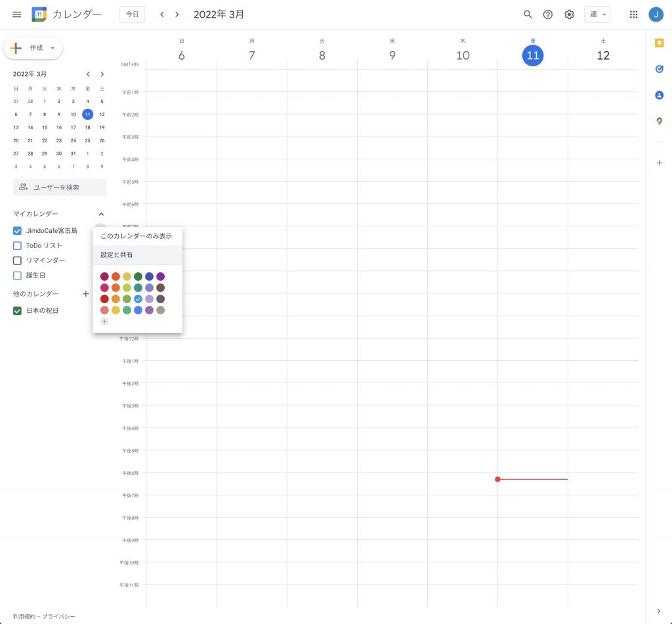Image resolution: width=672 pixels, height=624 pixels.
Task: Pick the dark gray color swatch
Action: coord(160,299)
